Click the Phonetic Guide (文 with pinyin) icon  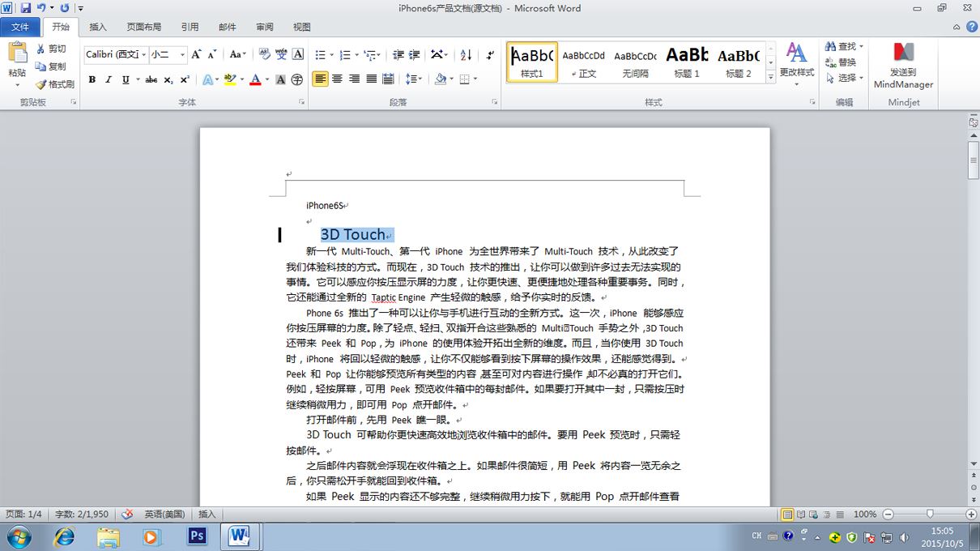pos(281,54)
